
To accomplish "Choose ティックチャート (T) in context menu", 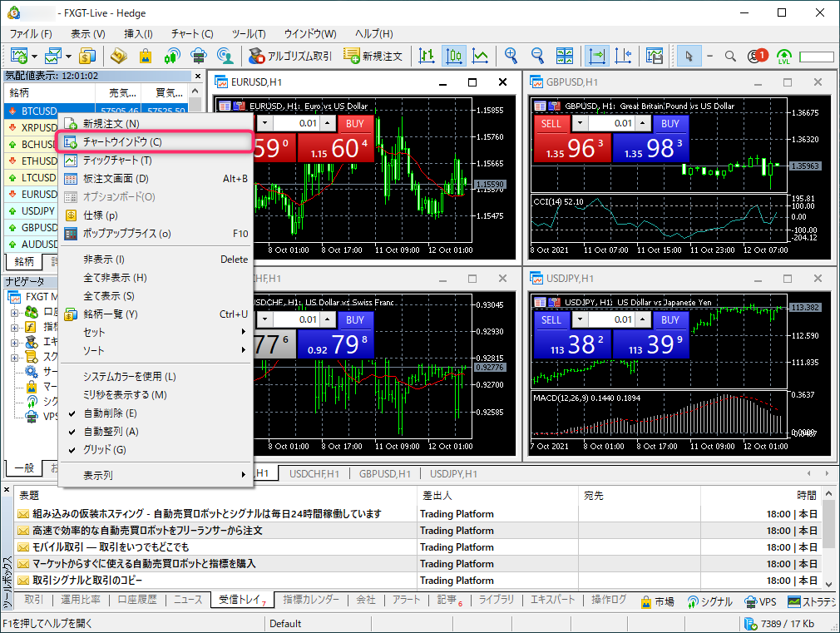I will pos(155,161).
